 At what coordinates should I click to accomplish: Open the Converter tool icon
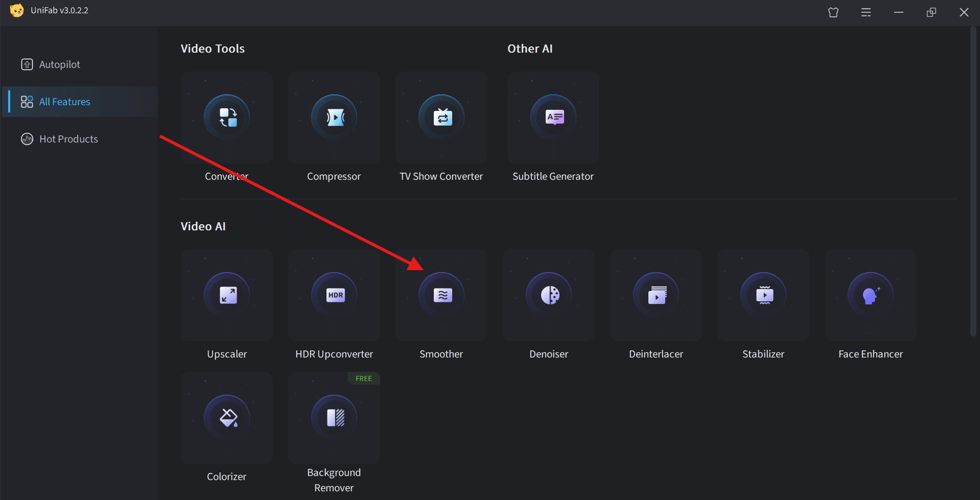click(x=227, y=117)
